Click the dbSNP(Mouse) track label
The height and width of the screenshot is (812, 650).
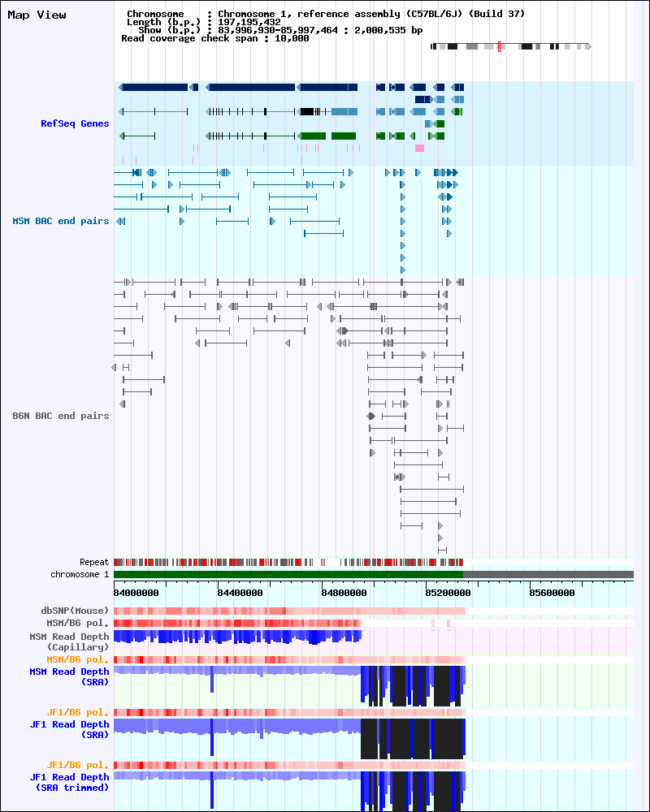pyautogui.click(x=76, y=611)
